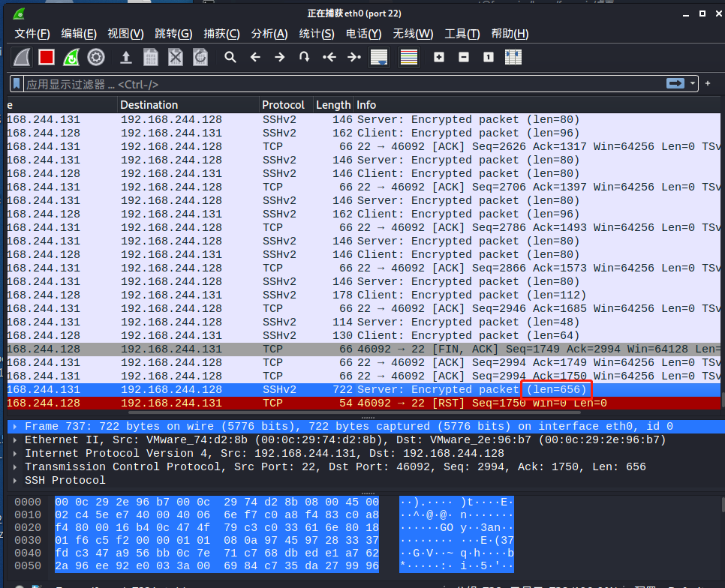Image resolution: width=725 pixels, height=588 pixels.
Task: Open capture options gear icon
Action: tap(96, 57)
